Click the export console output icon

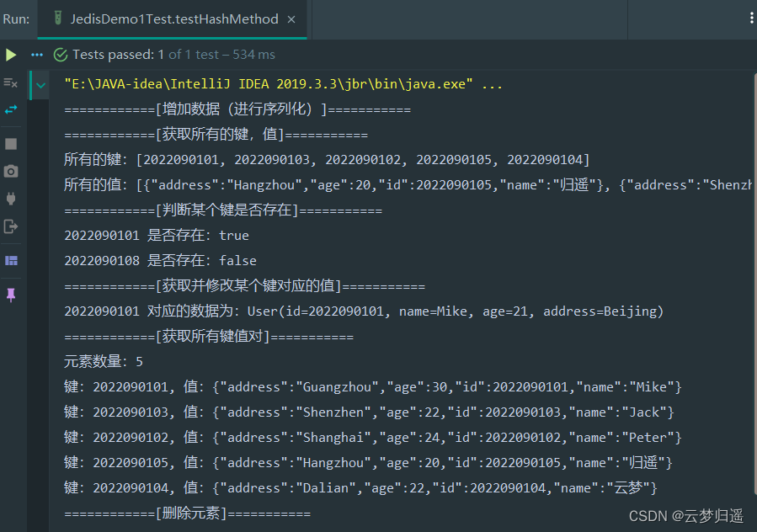click(x=11, y=226)
